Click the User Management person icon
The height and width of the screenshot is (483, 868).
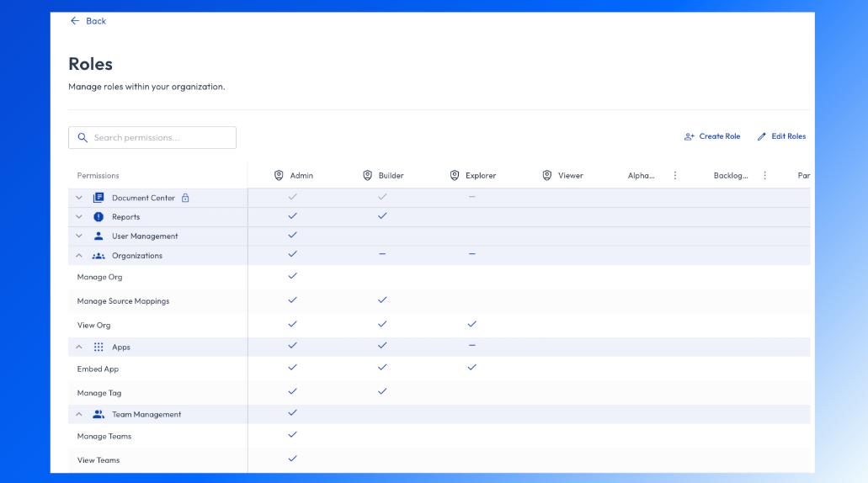[99, 236]
